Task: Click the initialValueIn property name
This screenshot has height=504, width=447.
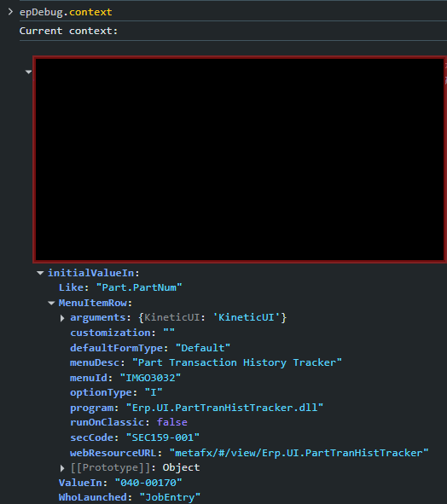Action: coord(91,273)
